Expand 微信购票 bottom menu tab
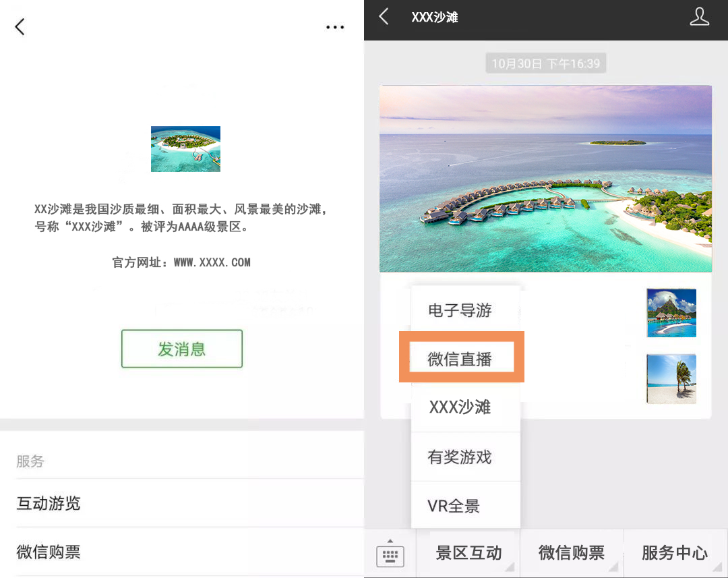Screen dimensions: 728x578 click(572, 553)
